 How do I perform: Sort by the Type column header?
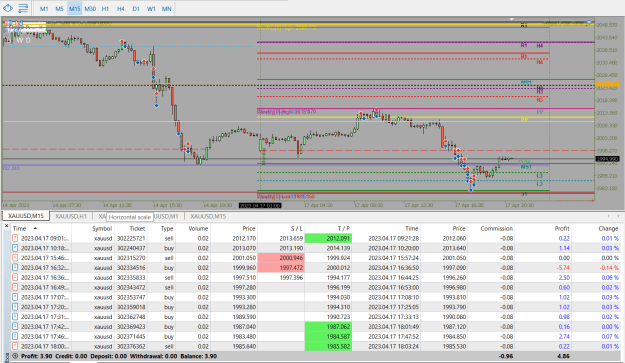[167, 228]
